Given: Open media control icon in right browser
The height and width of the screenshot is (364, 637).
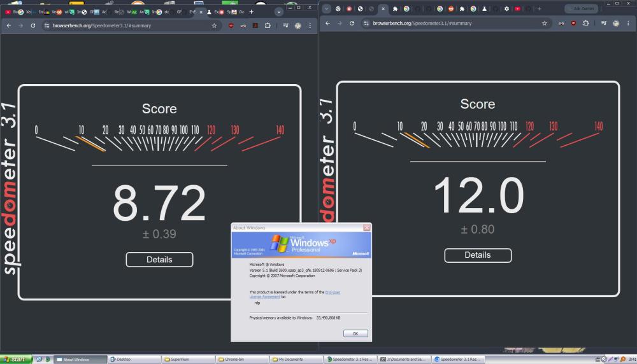Looking at the screenshot, I should coord(604,23).
